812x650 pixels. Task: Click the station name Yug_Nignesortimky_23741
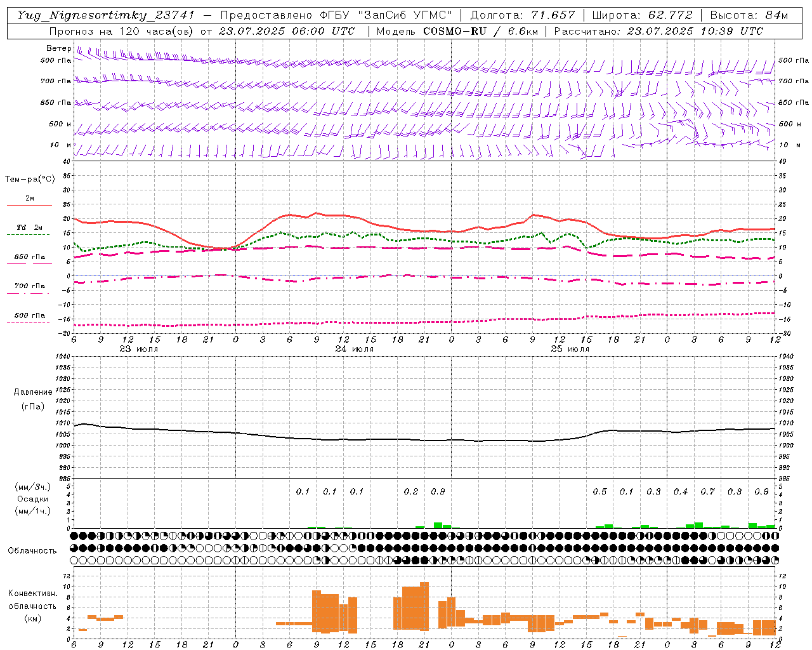pos(105,15)
